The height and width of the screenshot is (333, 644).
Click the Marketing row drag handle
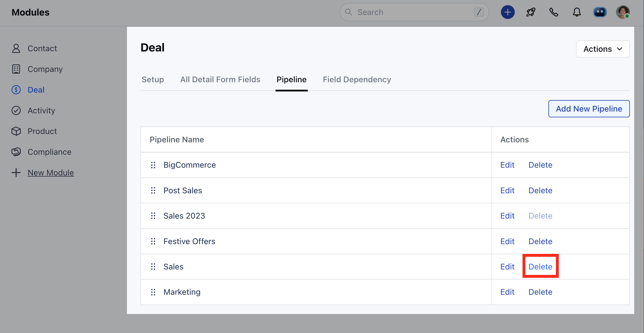tap(153, 292)
